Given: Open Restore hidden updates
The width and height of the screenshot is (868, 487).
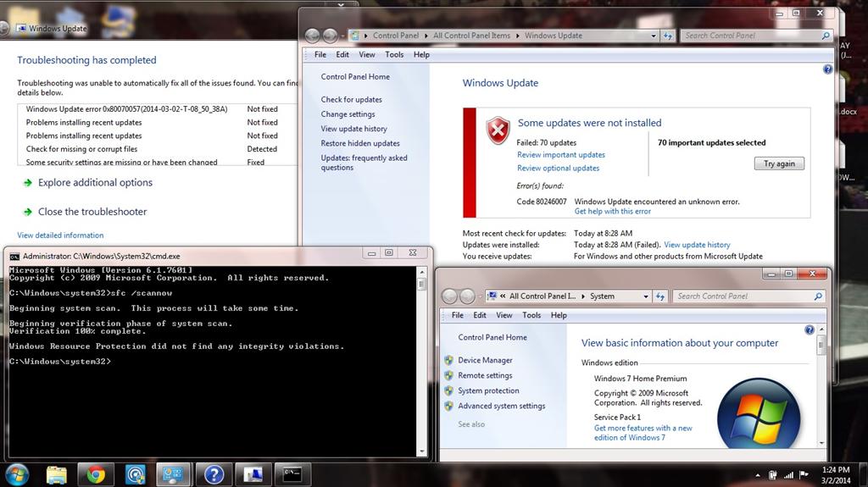Looking at the screenshot, I should pyautogui.click(x=360, y=143).
